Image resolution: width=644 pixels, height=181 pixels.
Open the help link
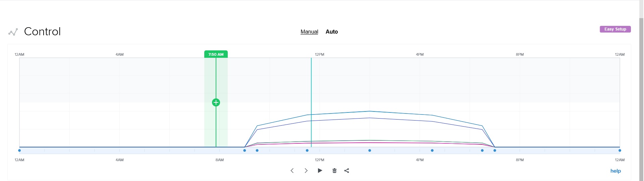(x=615, y=171)
